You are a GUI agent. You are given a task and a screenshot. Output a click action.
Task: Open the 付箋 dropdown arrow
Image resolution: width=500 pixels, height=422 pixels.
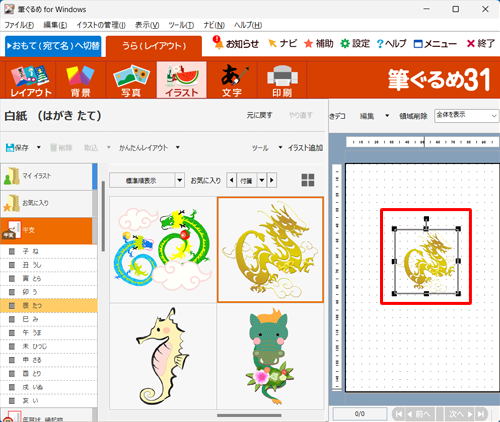[x=262, y=180]
